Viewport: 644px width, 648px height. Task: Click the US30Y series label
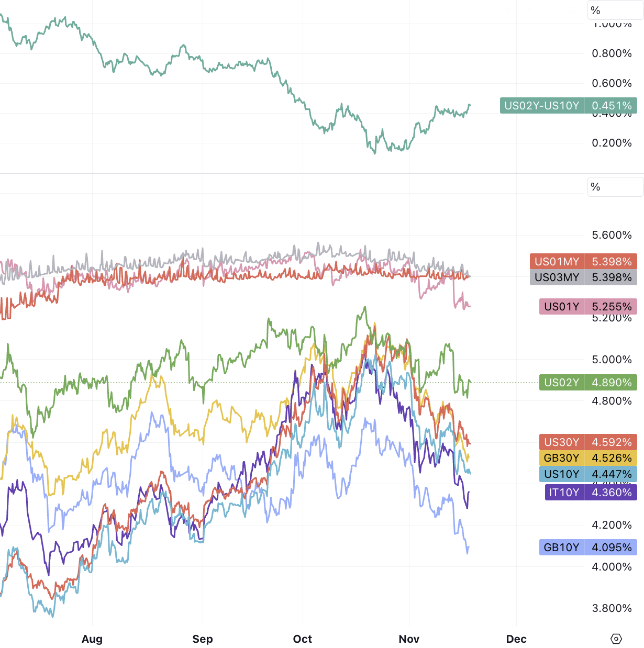(x=562, y=442)
